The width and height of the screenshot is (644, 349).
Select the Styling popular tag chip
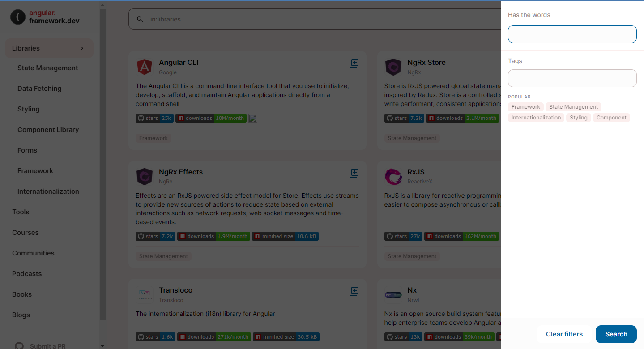click(579, 118)
